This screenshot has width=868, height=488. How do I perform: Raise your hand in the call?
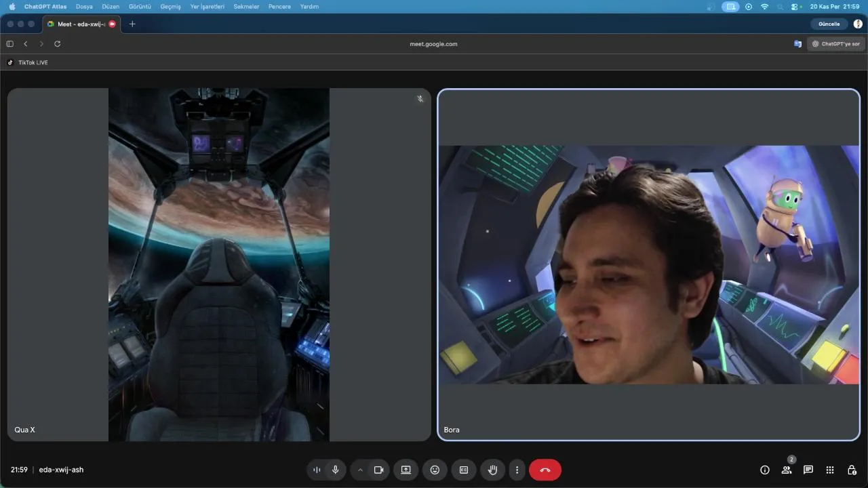pyautogui.click(x=493, y=470)
